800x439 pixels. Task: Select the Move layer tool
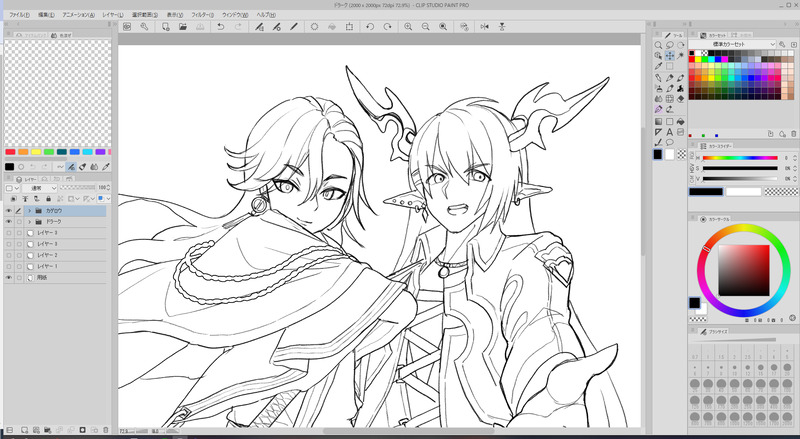669,56
